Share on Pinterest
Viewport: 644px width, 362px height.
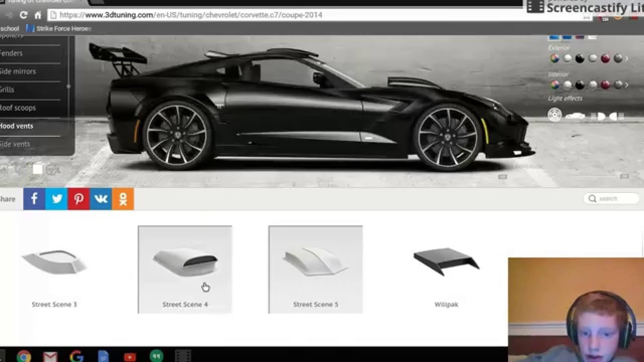pos(78,199)
